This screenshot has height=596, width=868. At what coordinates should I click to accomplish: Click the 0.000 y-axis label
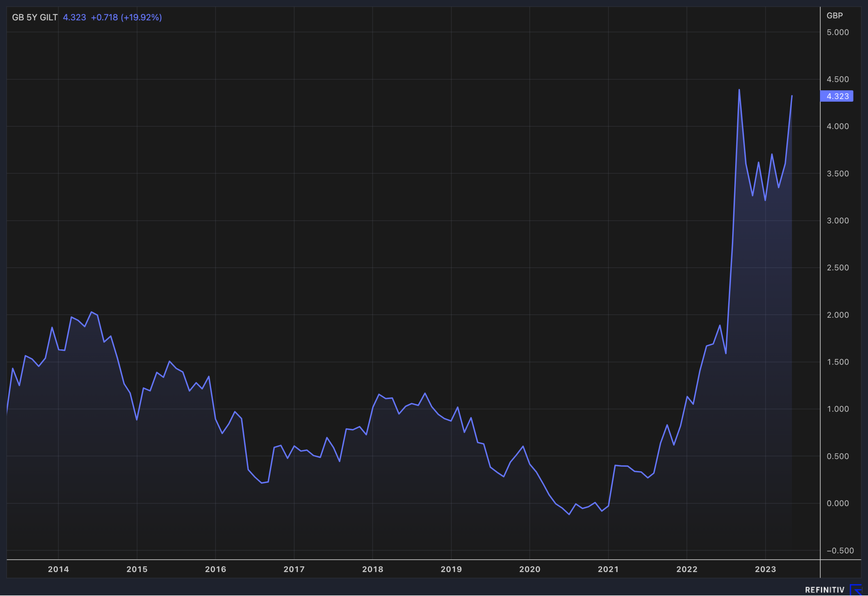[838, 503]
